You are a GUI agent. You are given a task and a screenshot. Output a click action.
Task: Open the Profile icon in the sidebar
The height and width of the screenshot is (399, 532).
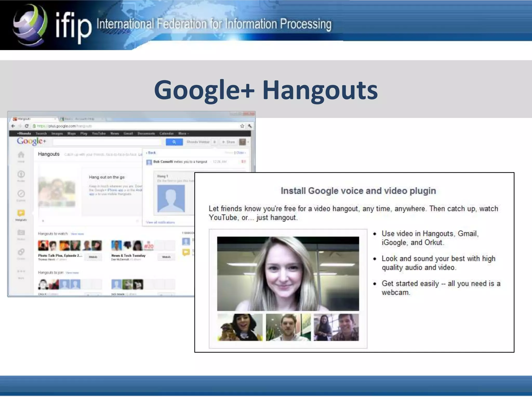(x=21, y=174)
